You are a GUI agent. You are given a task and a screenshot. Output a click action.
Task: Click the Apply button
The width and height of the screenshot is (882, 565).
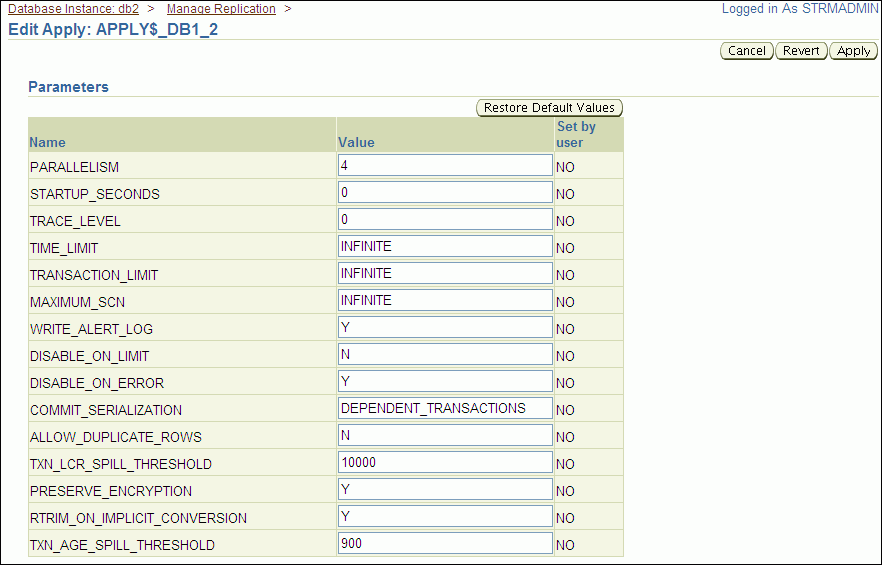(x=853, y=51)
